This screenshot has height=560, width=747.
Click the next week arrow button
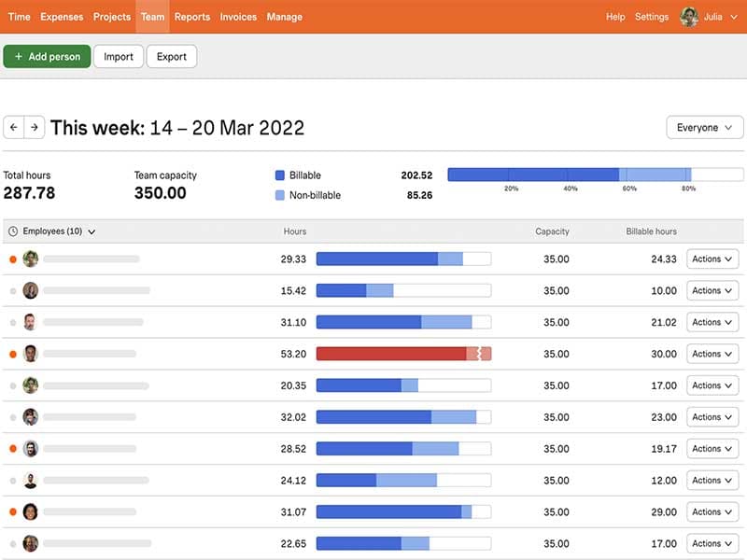[x=35, y=128]
